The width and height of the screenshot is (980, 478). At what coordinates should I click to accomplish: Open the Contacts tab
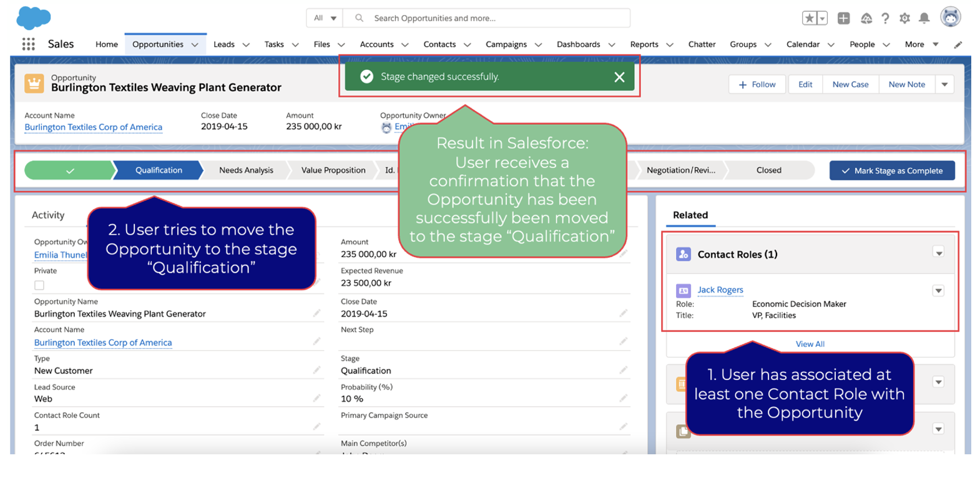point(439,44)
